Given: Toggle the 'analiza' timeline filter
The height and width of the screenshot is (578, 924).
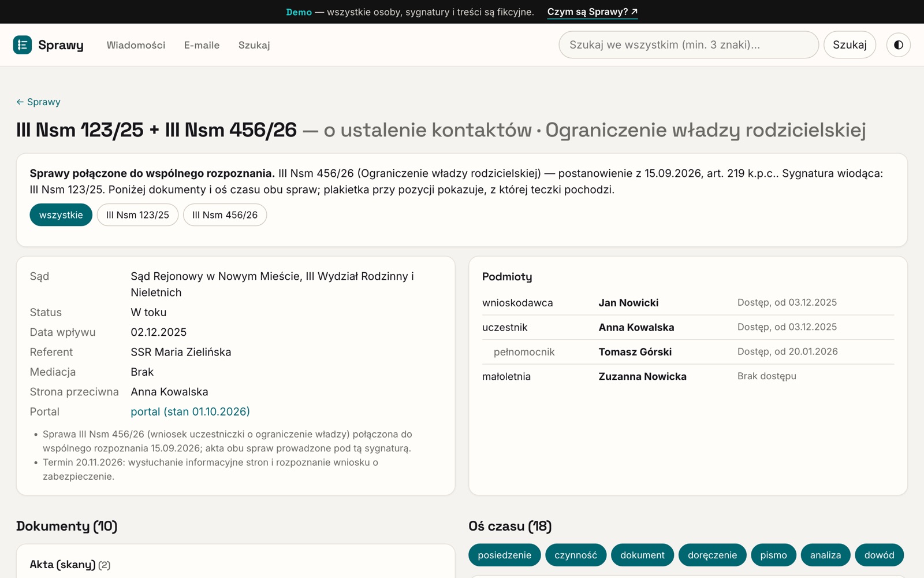Looking at the screenshot, I should point(825,555).
